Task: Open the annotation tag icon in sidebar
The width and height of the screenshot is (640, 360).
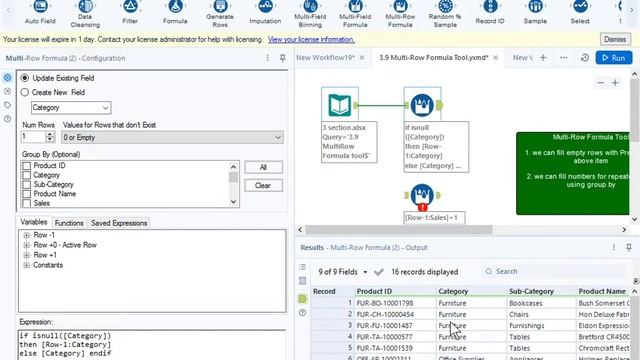Action: tap(7, 105)
